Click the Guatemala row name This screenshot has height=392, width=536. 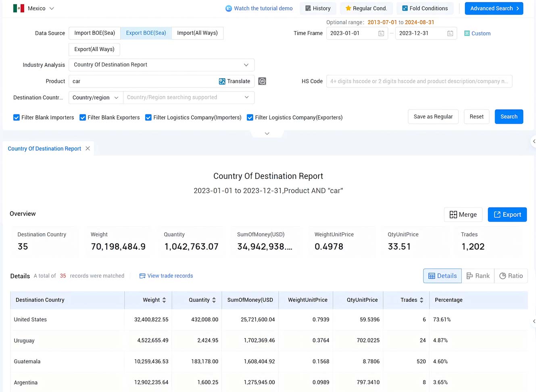point(27,361)
